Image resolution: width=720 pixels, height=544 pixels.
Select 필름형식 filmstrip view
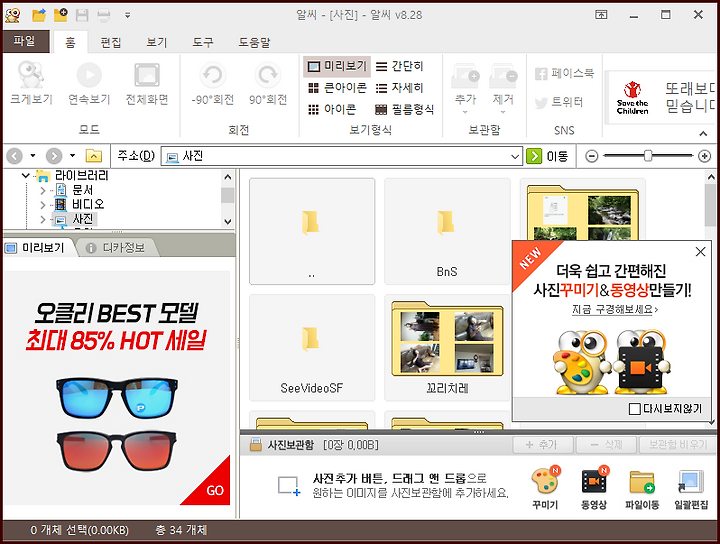tap(405, 109)
